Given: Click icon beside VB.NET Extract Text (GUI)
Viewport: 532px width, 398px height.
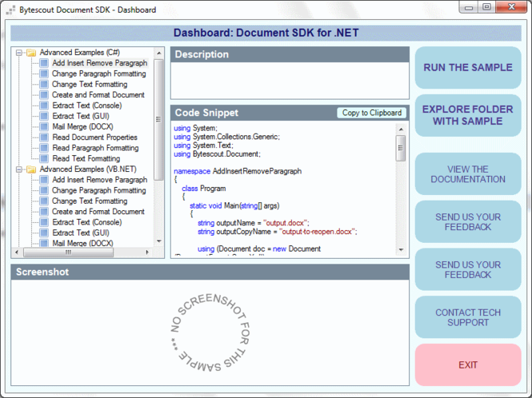Looking at the screenshot, I should coord(44,233).
